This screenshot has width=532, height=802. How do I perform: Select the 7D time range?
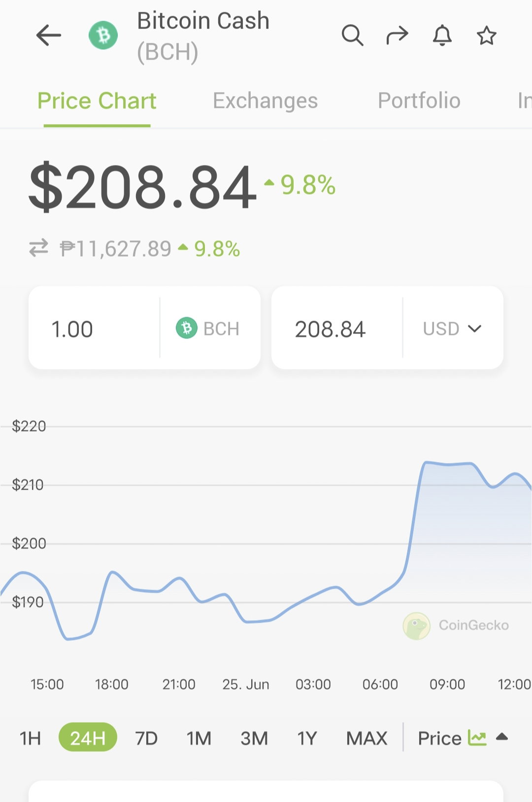146,738
